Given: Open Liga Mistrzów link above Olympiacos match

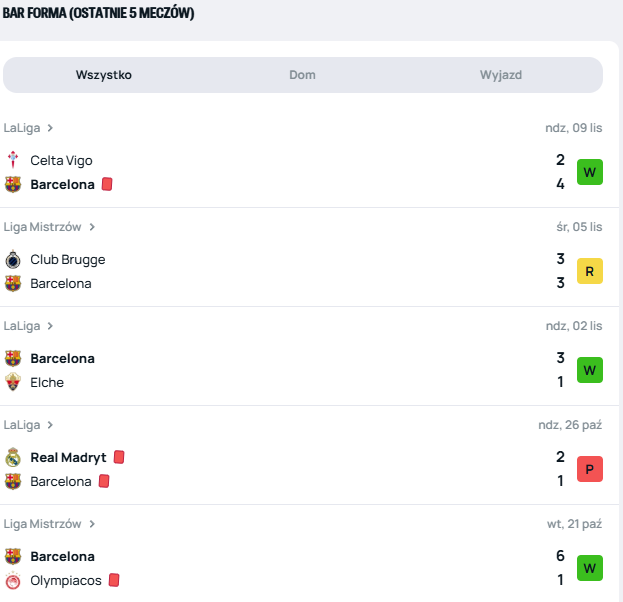Looking at the screenshot, I should click(x=42, y=524).
